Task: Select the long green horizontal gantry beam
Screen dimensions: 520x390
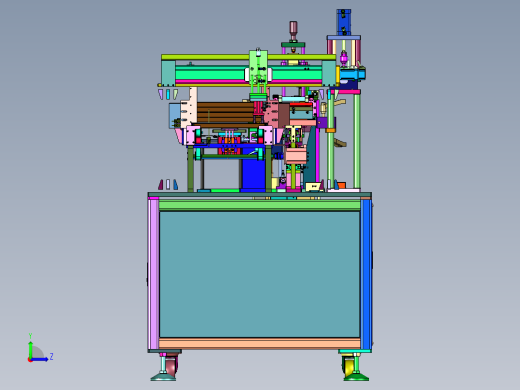Action: [x=248, y=73]
